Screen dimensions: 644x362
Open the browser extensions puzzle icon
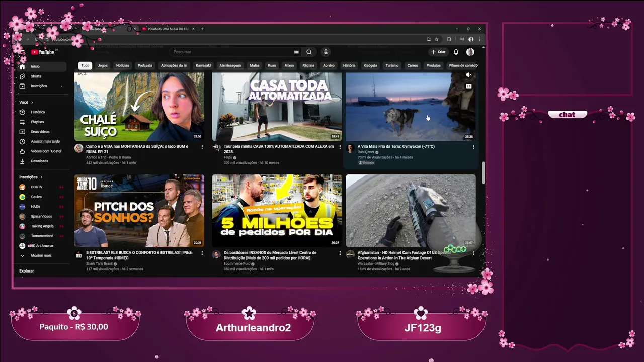449,39
